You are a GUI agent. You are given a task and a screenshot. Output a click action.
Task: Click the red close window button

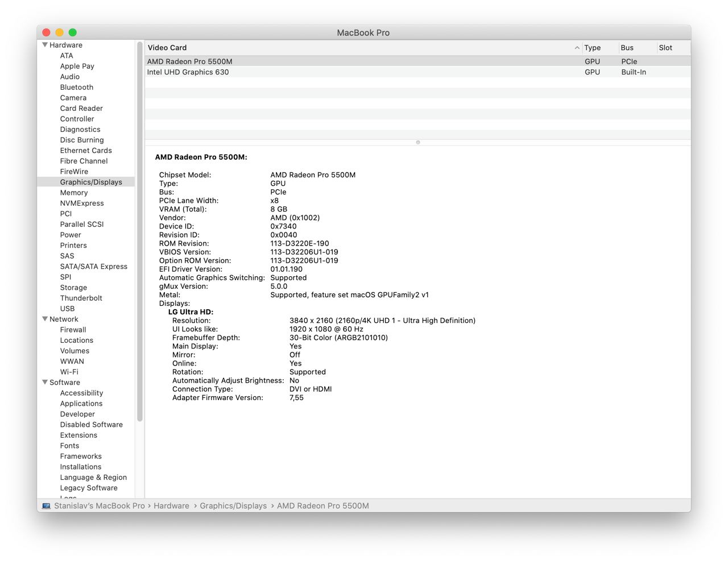pyautogui.click(x=47, y=32)
